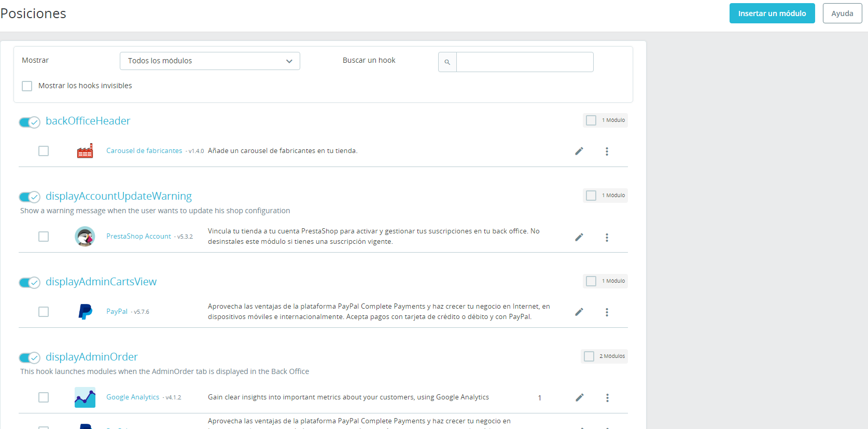Click the Carousel de fabricantes factory icon
Viewport: 868px width, 429px height.
point(85,151)
